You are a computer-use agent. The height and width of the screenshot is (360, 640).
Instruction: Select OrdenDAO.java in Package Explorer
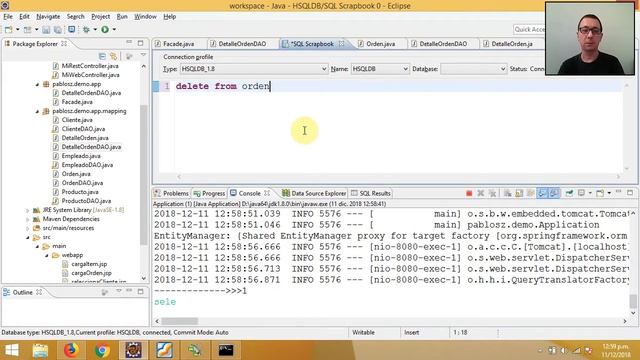pyautogui.click(x=82, y=183)
